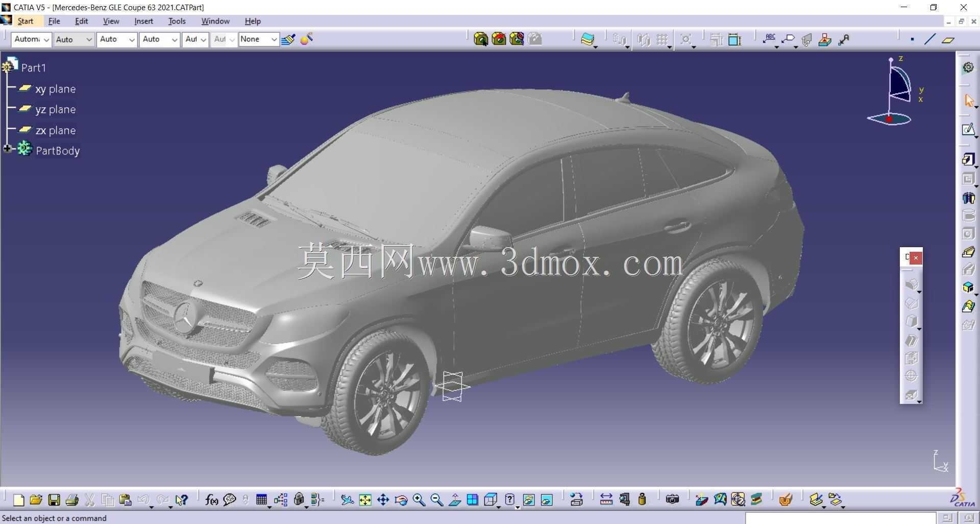Open the Insert menu
Viewport: 980px width, 524px height.
coord(143,21)
